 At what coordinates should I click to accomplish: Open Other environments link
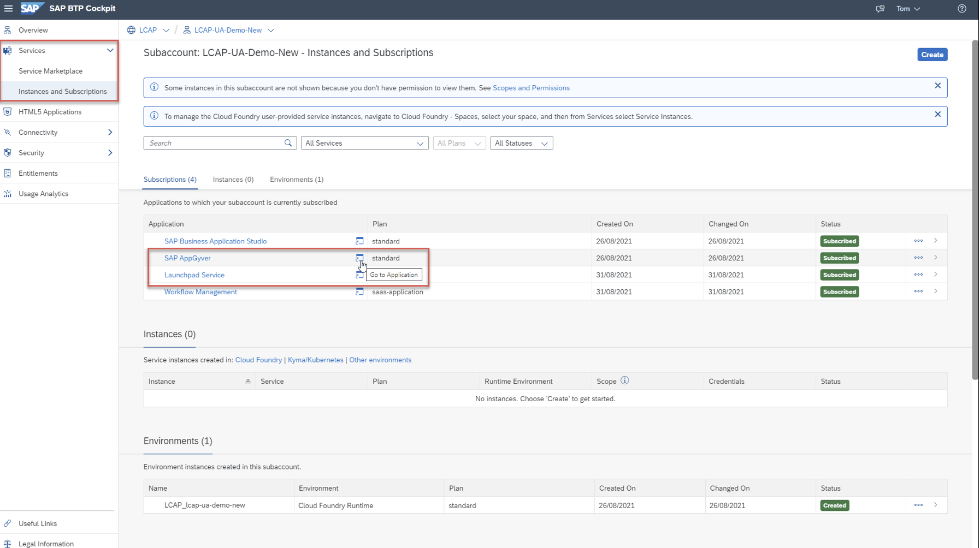click(380, 360)
